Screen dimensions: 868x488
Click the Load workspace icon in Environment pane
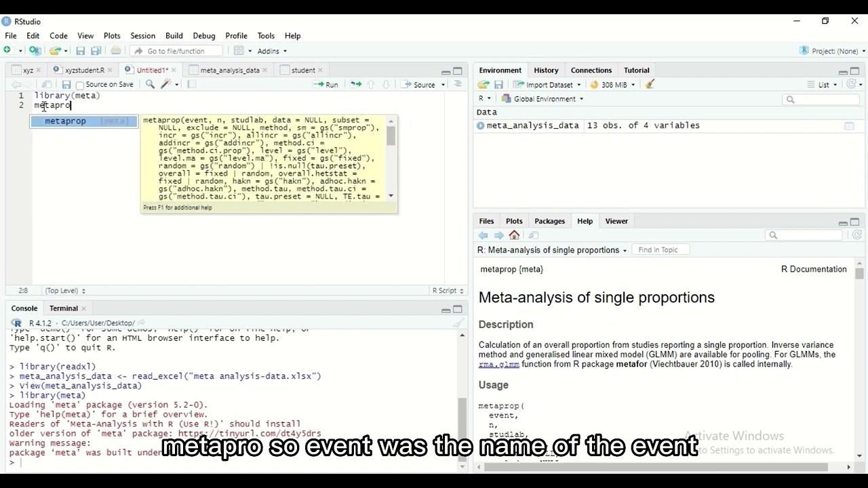pyautogui.click(x=484, y=85)
